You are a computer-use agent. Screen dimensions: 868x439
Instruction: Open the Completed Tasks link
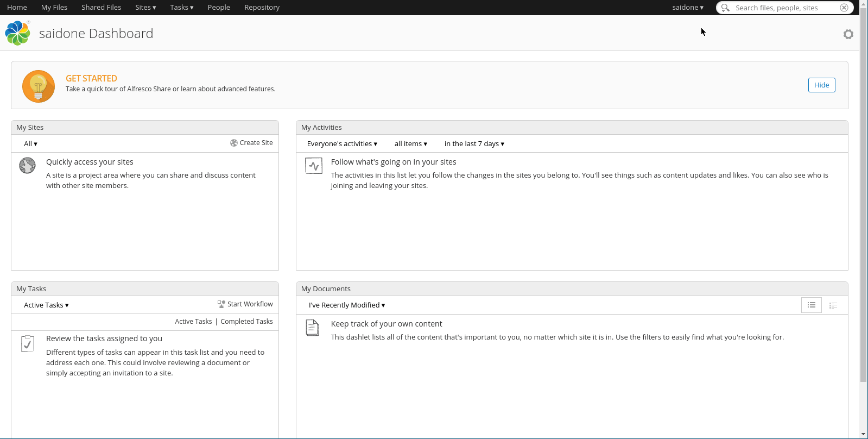[x=246, y=322]
